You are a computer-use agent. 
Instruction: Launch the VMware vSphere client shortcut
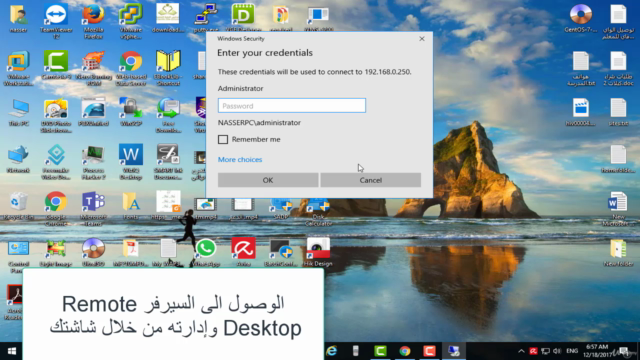click(x=131, y=22)
